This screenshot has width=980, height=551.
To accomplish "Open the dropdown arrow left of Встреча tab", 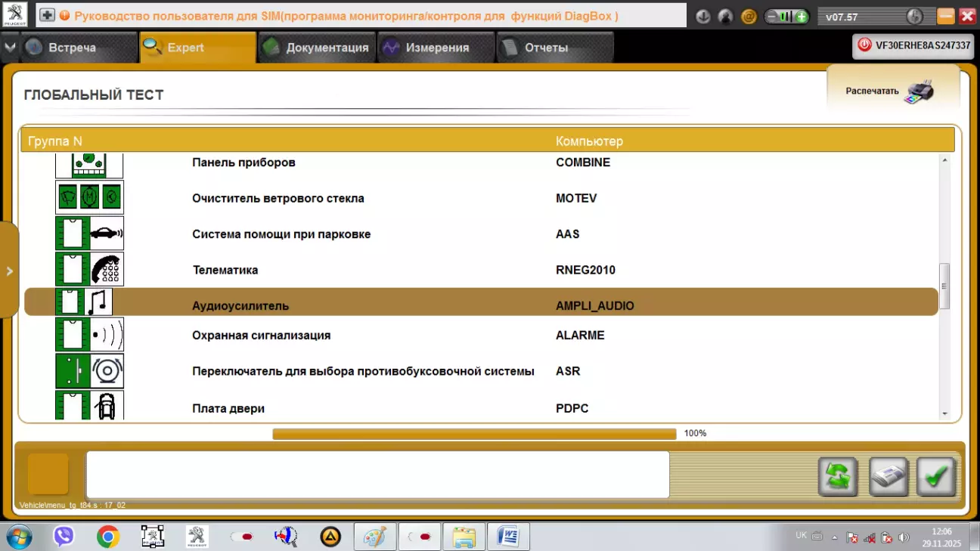I will click(x=10, y=47).
